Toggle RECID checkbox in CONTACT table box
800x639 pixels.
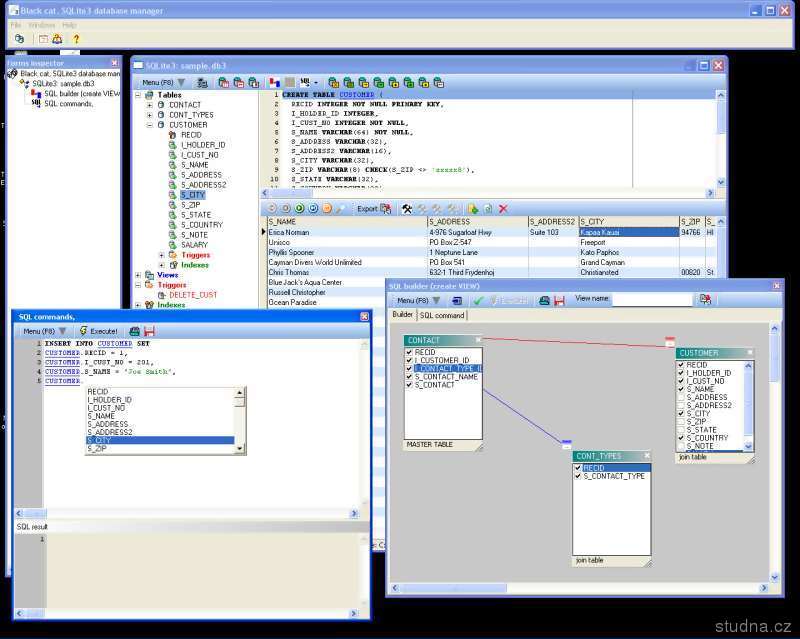409,352
